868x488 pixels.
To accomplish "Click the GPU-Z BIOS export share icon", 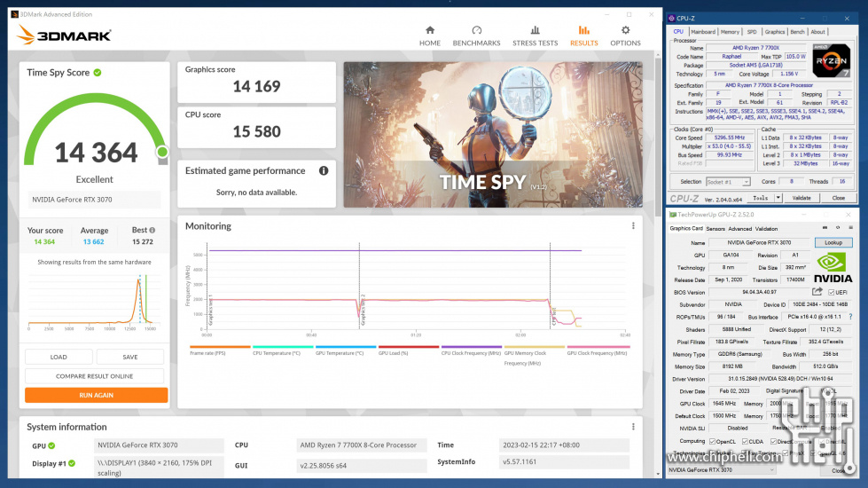I will 817,291.
